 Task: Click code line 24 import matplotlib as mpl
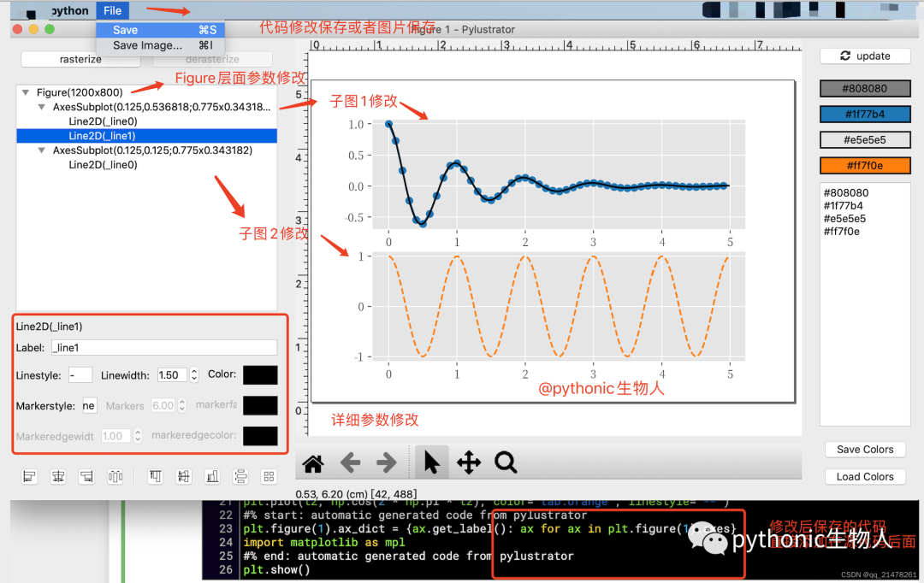click(324, 542)
